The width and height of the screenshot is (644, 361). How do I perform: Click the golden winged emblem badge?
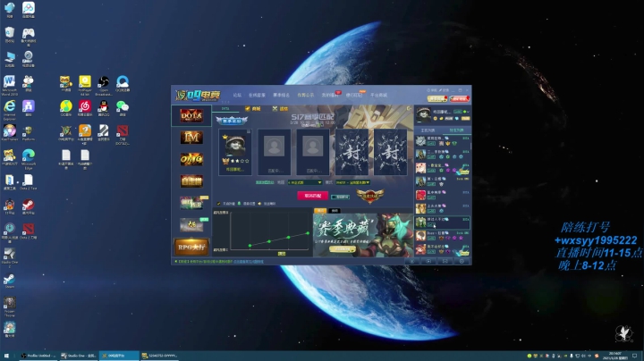(370, 196)
